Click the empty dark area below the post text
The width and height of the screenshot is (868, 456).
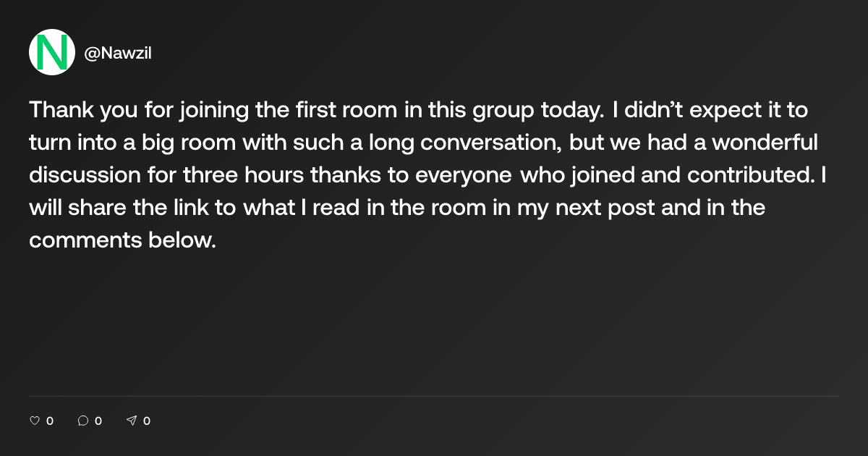point(434,318)
